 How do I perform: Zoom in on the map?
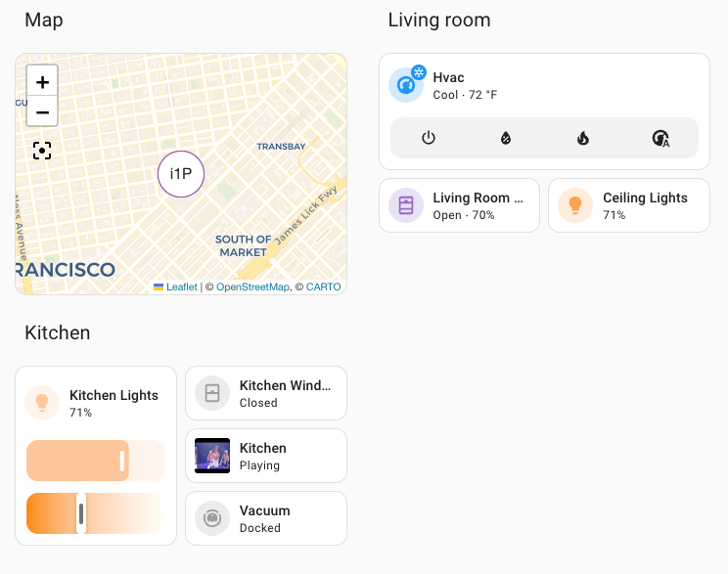coord(42,82)
